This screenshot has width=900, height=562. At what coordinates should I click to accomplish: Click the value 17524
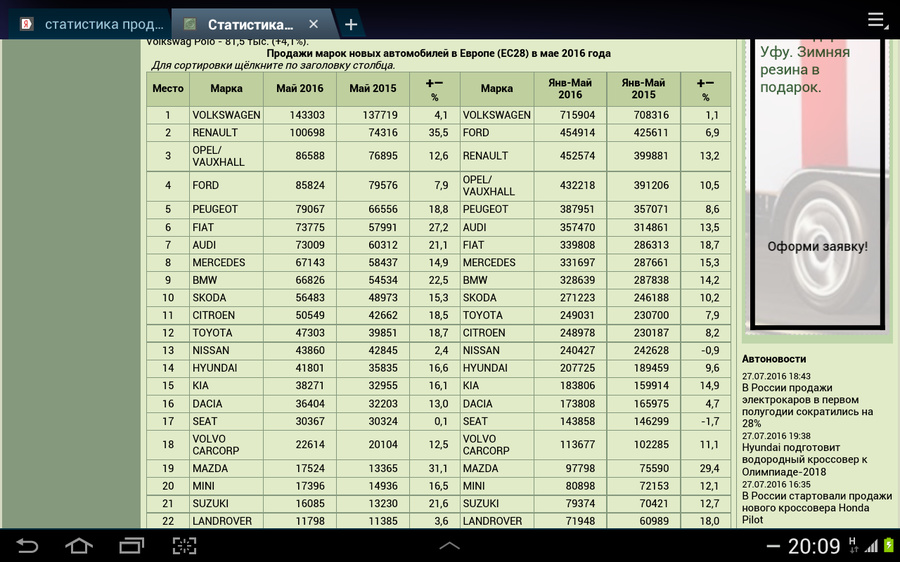point(310,468)
